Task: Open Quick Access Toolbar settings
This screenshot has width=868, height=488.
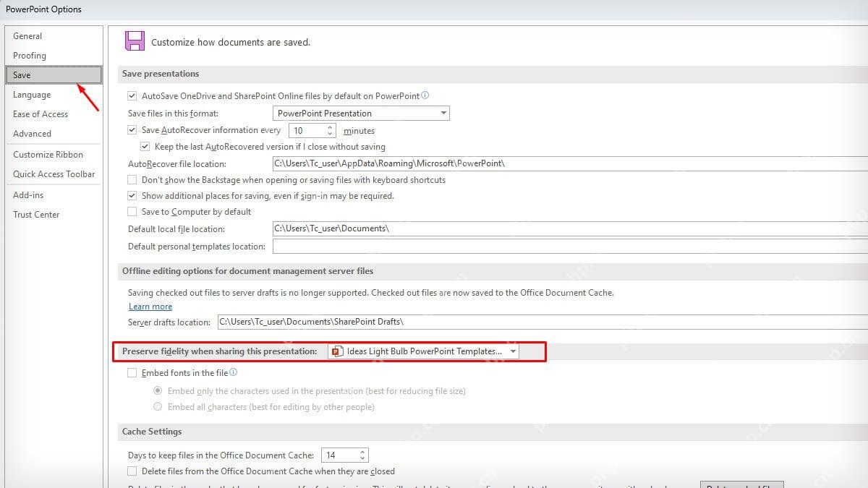Action: (54, 174)
